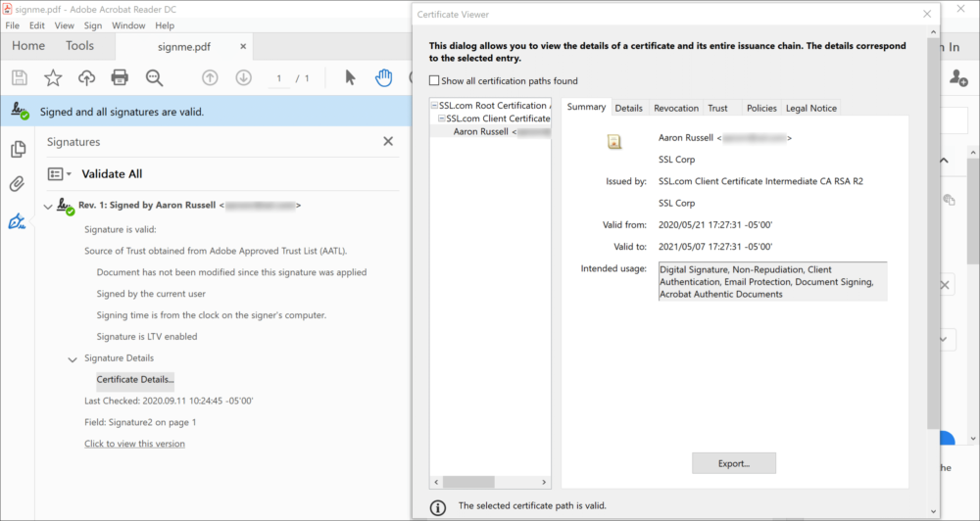This screenshot has height=521, width=980.
Task: Open the Legal Notice tab
Action: pyautogui.click(x=810, y=109)
